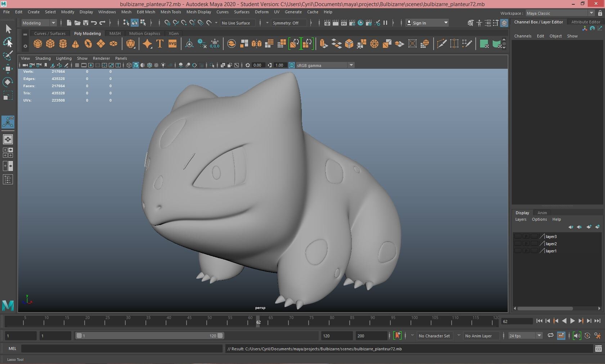Open the layer editor Options menu
Viewport: 605px width, 364px height.
coord(539,219)
